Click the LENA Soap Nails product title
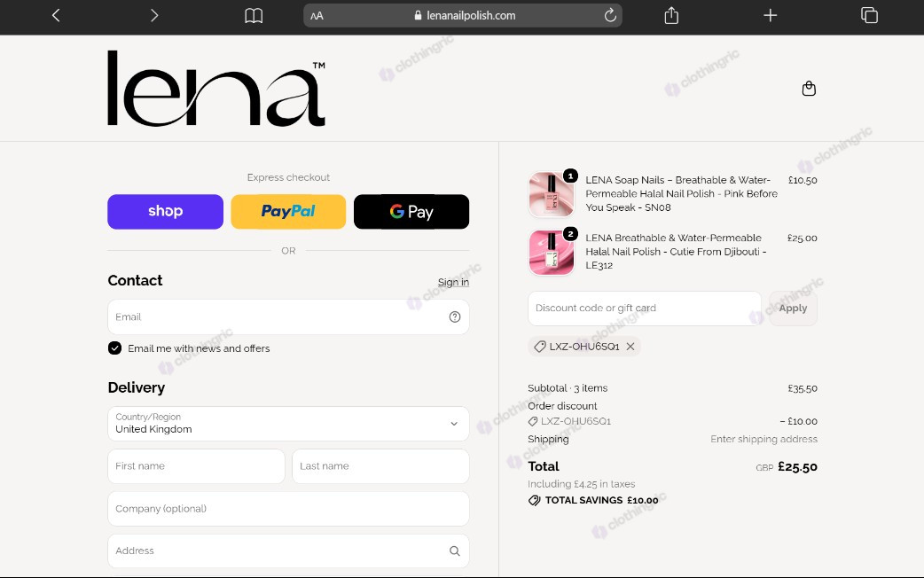This screenshot has width=924, height=578. (x=681, y=194)
